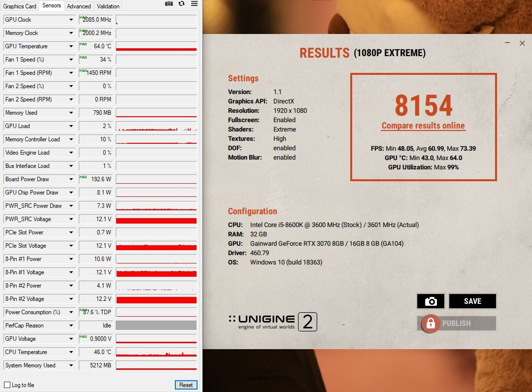Open the PerfCap Reason dropdown
This screenshot has width=532, height=392.
point(71,326)
